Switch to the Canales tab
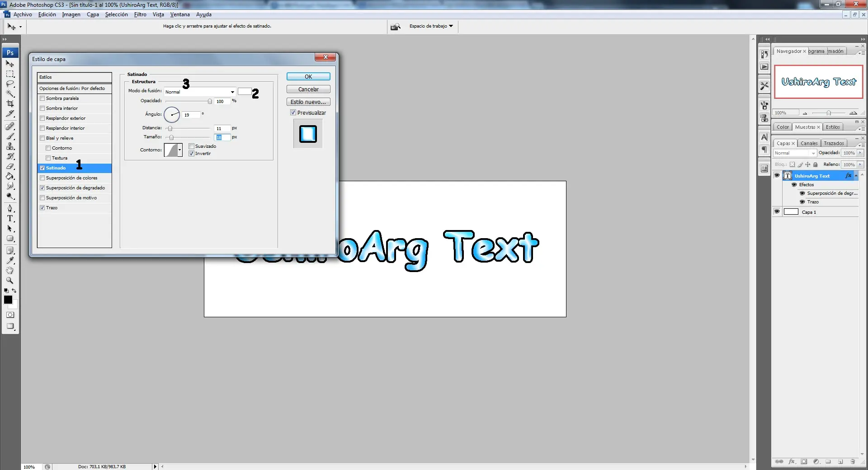This screenshot has height=470, width=868. (809, 143)
